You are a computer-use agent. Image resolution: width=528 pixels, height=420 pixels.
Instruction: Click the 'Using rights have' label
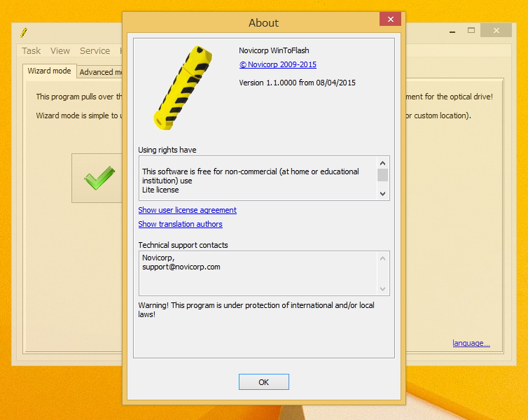167,150
